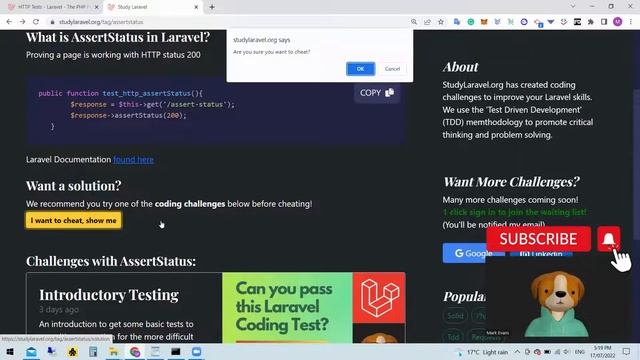Click the red SUBSCRIBE button overlay
The height and width of the screenshot is (360, 640).
point(538,239)
